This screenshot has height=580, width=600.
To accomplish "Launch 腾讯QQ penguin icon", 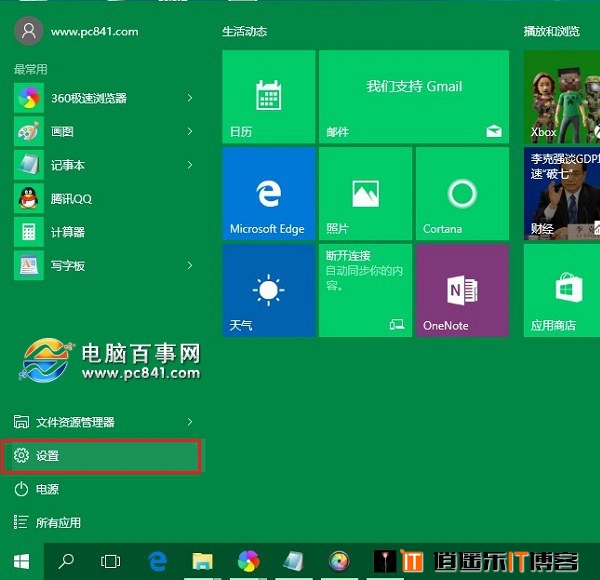I will (29, 198).
